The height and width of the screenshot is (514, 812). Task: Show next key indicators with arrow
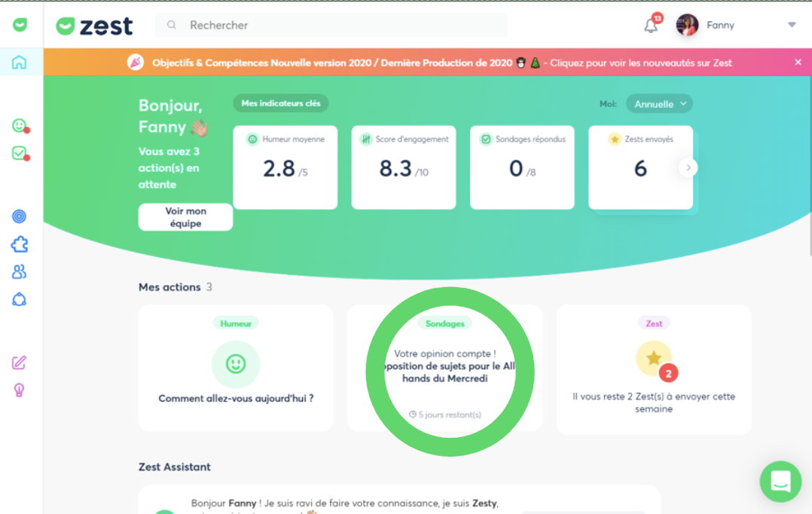(688, 167)
